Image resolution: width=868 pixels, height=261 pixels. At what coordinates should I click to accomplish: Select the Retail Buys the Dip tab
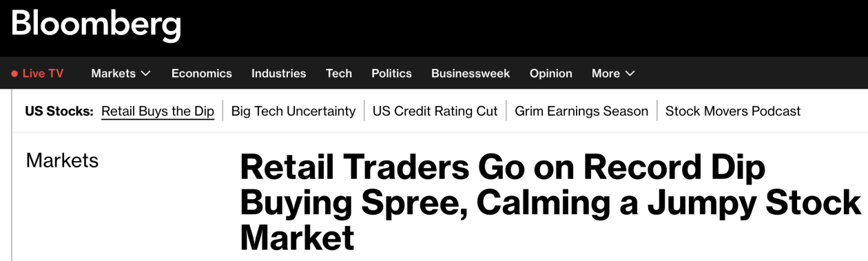pos(158,111)
